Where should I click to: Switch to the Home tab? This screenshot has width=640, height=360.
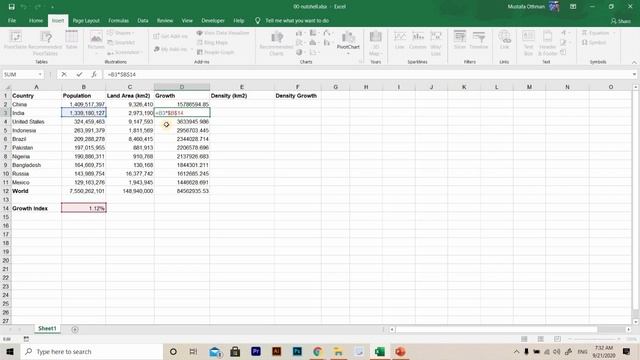pyautogui.click(x=36, y=20)
